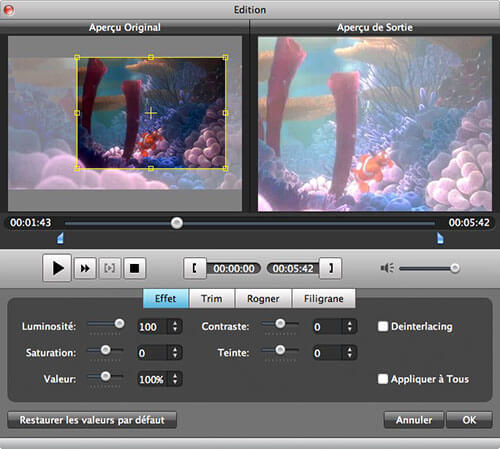The image size is (500, 449).
Task: Click the top-middle crop handle
Action: (x=151, y=58)
